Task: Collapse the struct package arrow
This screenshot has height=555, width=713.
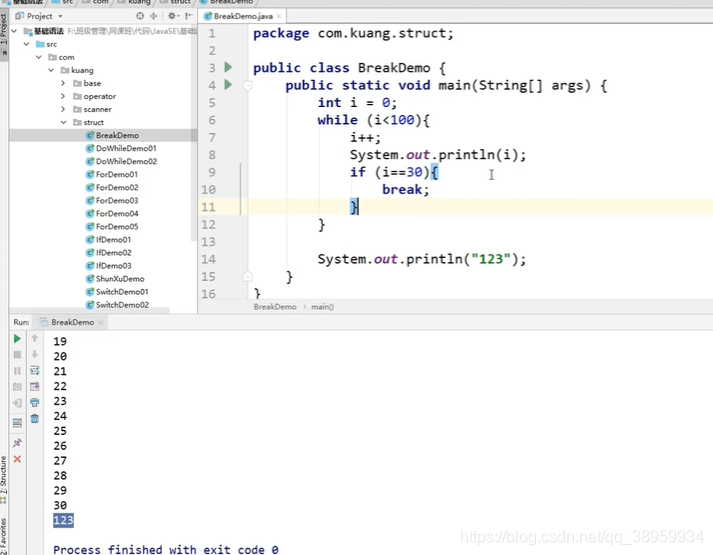Action: click(63, 122)
